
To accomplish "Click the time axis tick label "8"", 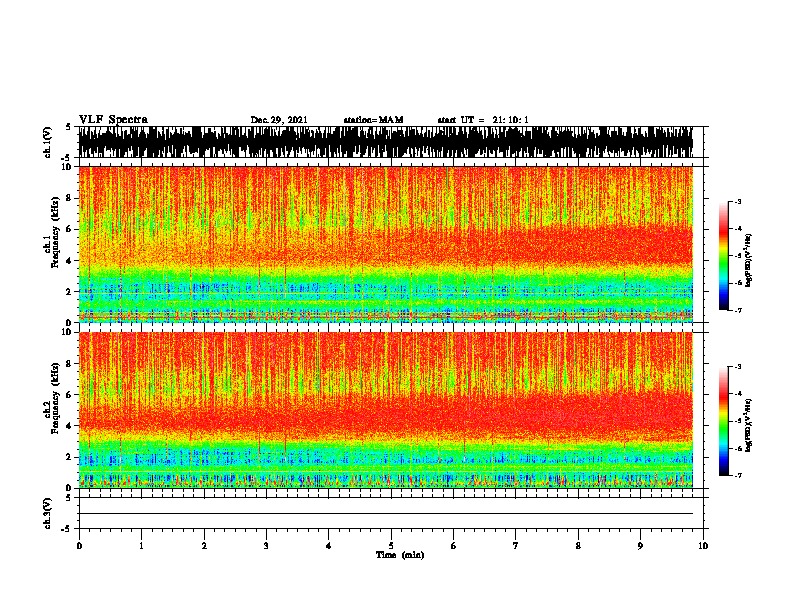I will 578,546.
